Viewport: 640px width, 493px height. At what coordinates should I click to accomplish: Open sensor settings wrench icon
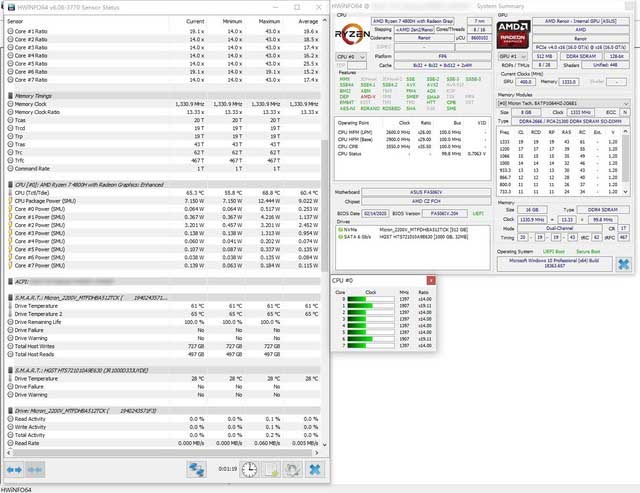coord(293,470)
